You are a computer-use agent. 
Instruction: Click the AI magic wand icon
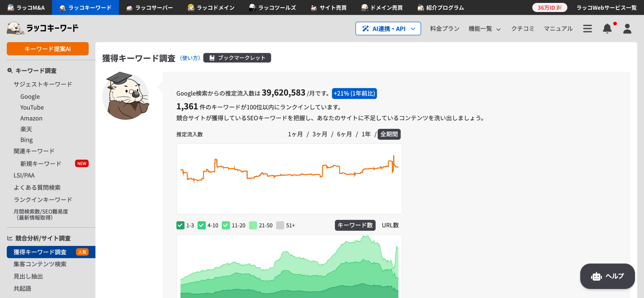[x=366, y=28]
